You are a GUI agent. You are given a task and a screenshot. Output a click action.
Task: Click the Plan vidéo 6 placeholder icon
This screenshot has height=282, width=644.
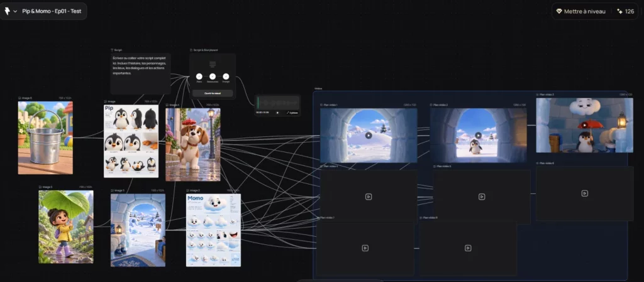(584, 193)
